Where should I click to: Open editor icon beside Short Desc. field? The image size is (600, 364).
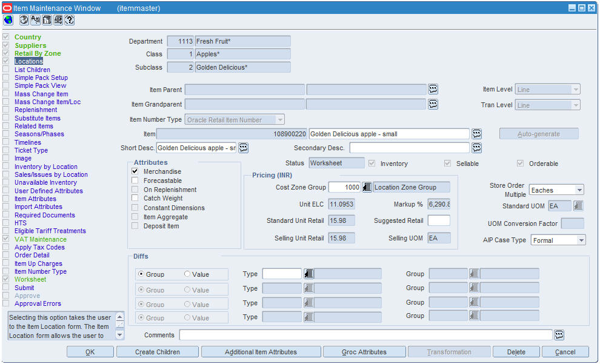pyautogui.click(x=244, y=148)
